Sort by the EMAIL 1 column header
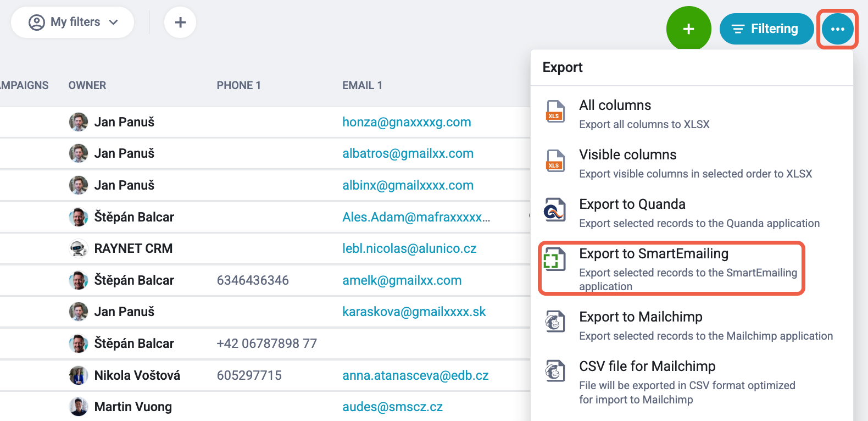Screen dimensions: 868x421 pos(362,85)
